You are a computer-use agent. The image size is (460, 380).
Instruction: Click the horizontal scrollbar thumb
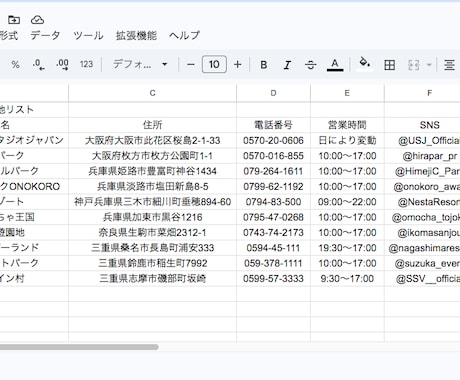coord(79,347)
